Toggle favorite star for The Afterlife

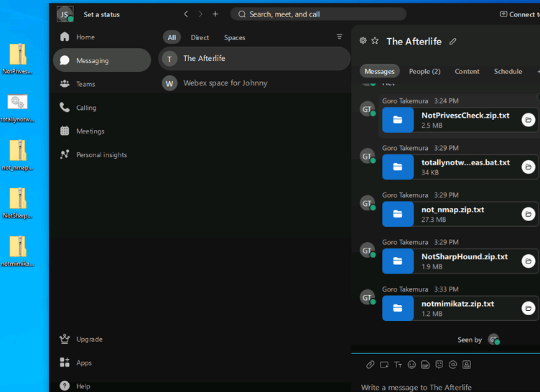[x=375, y=41]
